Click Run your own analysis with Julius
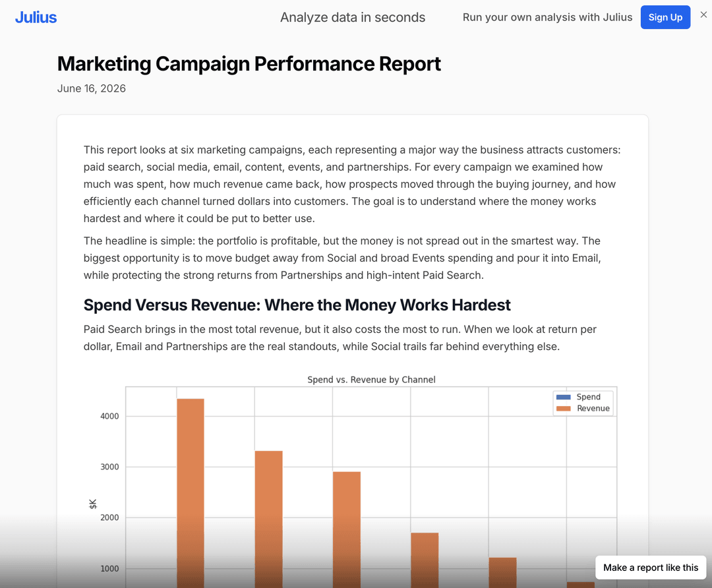 pos(547,17)
